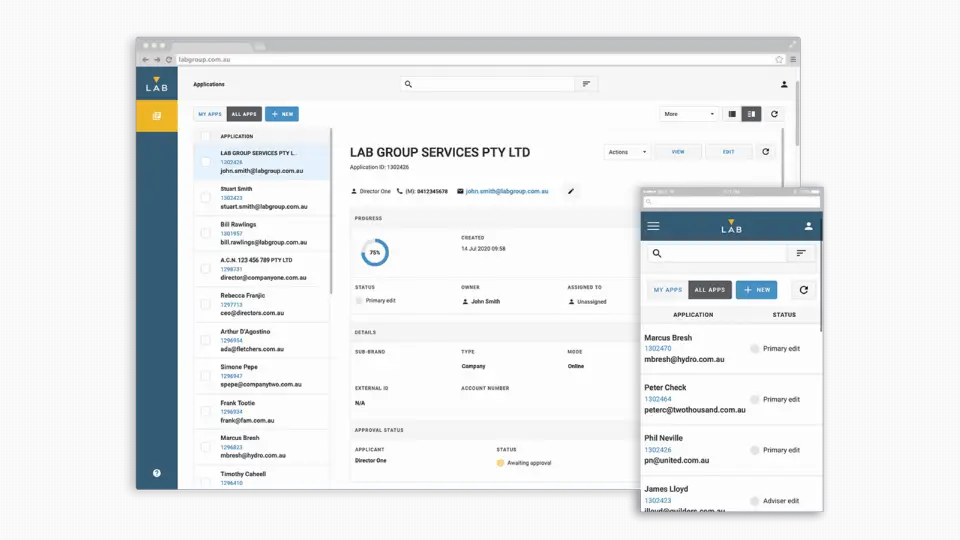Click the desktop + NEW button
This screenshot has width=960, height=540.
(x=282, y=114)
